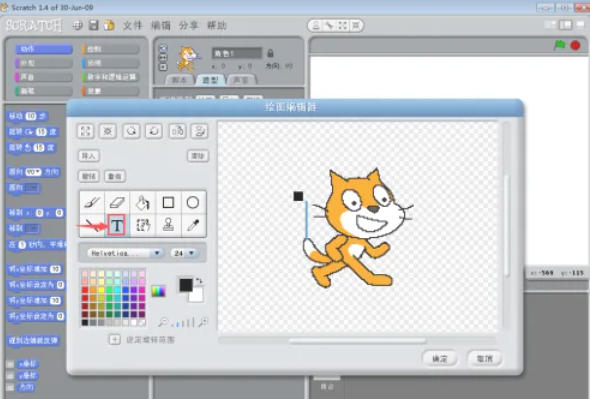Select the shrink sprite tool in top toolbar

tap(356, 26)
